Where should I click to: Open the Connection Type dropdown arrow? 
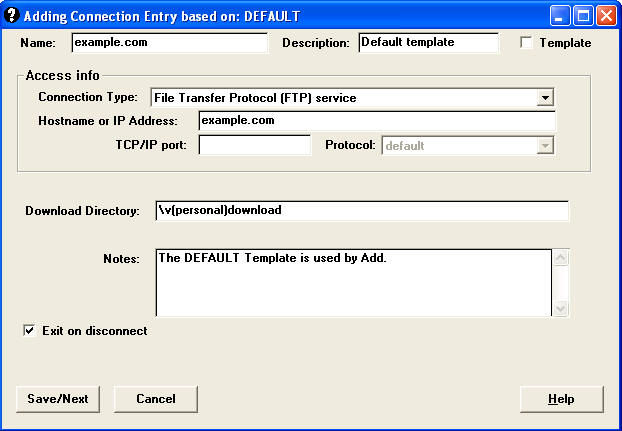tap(545, 97)
